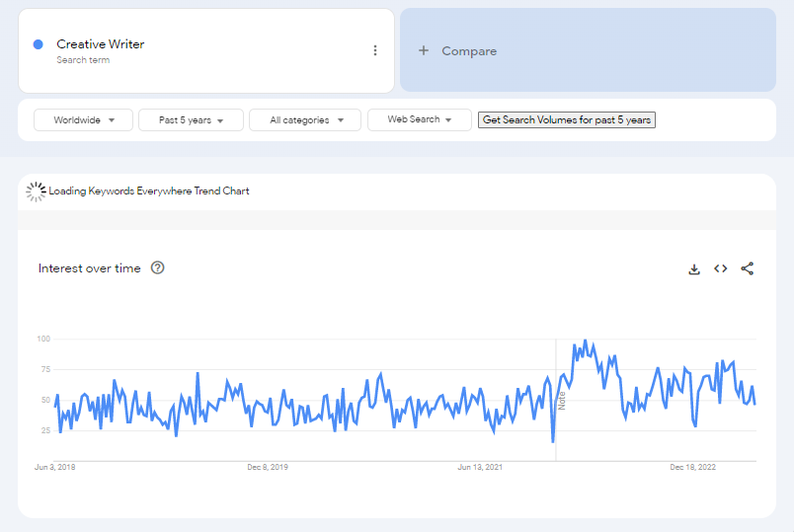Click the blue dot beside Creative Writer
The height and width of the screenshot is (532, 794).
click(39, 44)
